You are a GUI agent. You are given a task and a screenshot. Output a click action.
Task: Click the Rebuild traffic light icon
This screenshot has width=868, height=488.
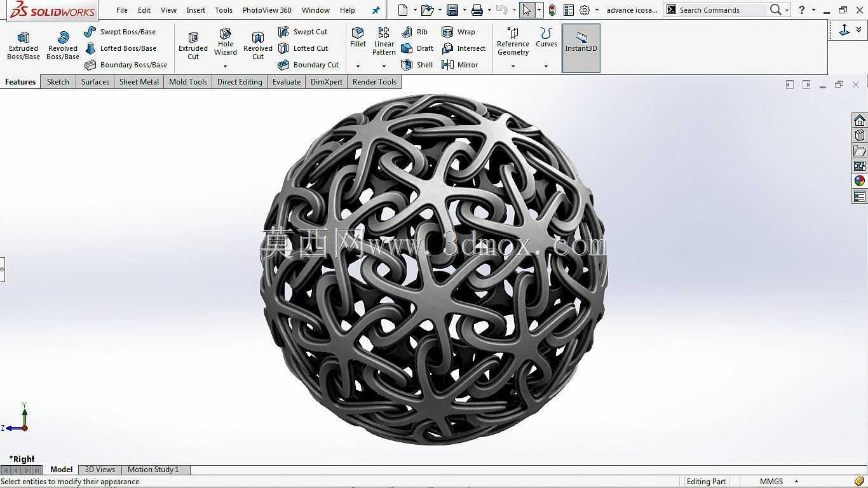pyautogui.click(x=552, y=10)
